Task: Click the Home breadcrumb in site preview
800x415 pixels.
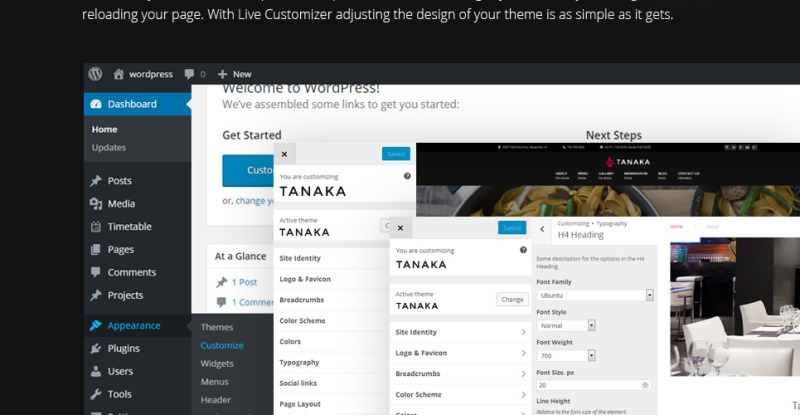Action: tap(676, 227)
